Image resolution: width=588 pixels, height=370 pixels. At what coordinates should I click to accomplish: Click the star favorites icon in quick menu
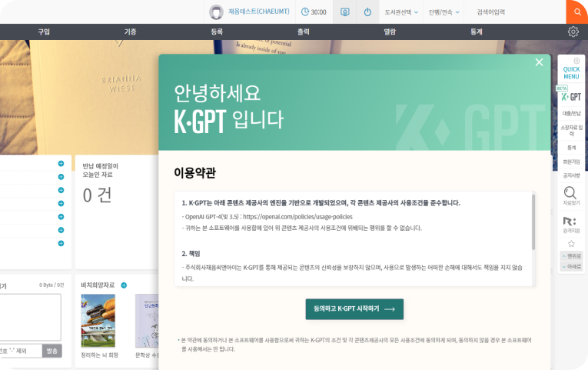click(x=571, y=244)
